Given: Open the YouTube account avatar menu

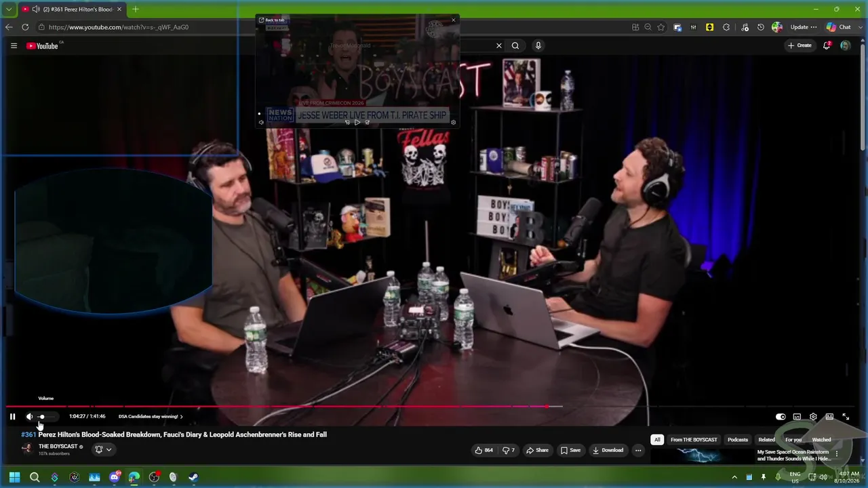Looking at the screenshot, I should pos(845,45).
